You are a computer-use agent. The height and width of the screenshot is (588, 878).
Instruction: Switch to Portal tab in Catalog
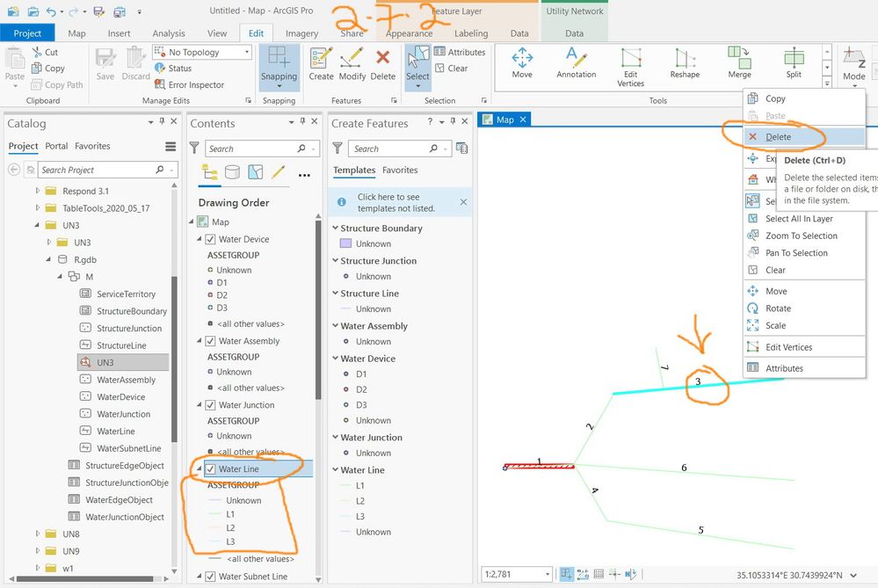click(56, 146)
